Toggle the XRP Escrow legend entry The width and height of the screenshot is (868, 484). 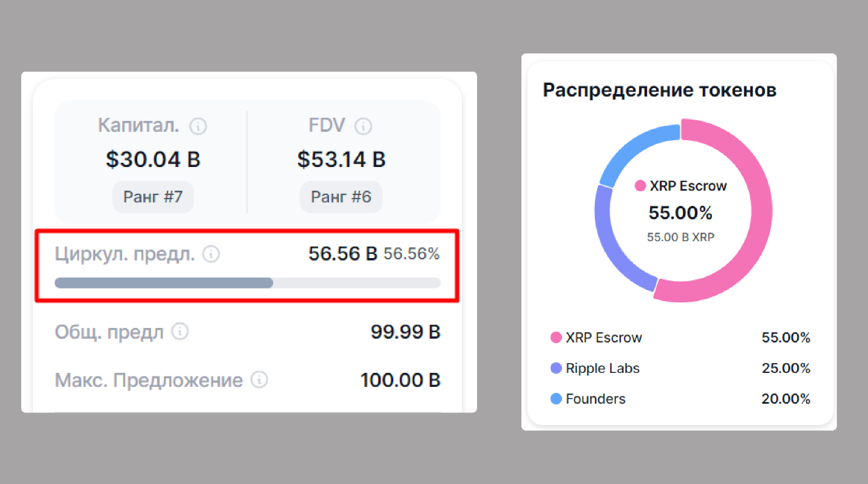[603, 338]
